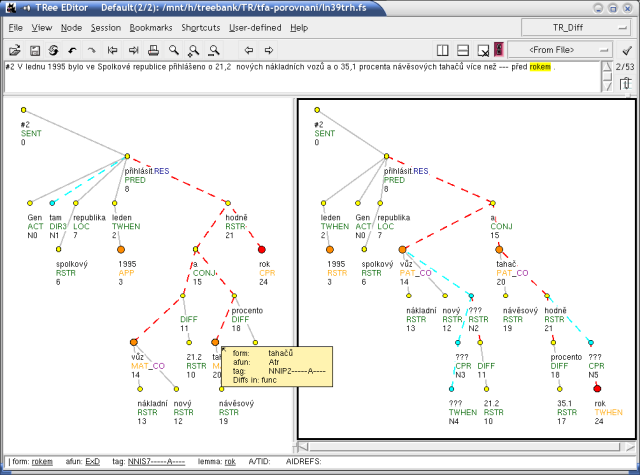
Task: Select the nákladní RSTR node in left tree
Action: (140, 389)
